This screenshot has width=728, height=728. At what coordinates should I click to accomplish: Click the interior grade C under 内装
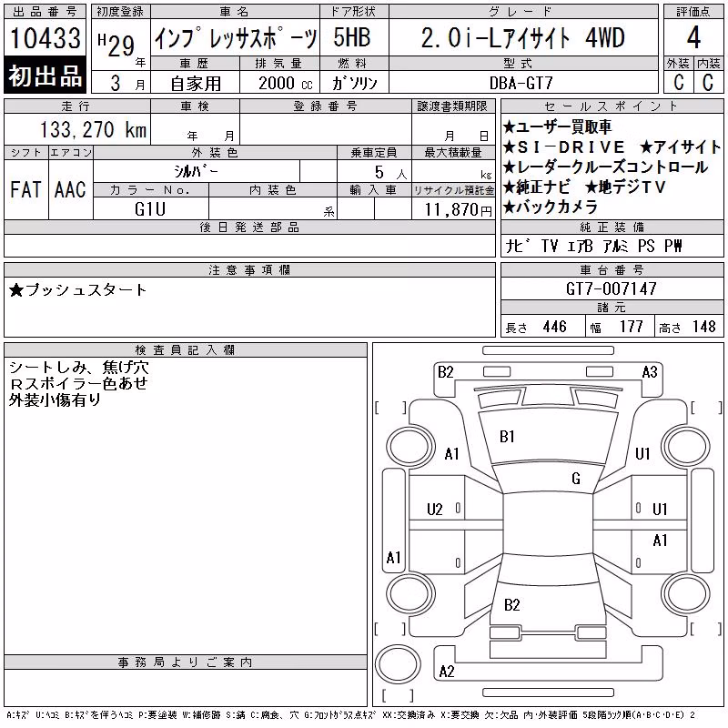tap(708, 83)
